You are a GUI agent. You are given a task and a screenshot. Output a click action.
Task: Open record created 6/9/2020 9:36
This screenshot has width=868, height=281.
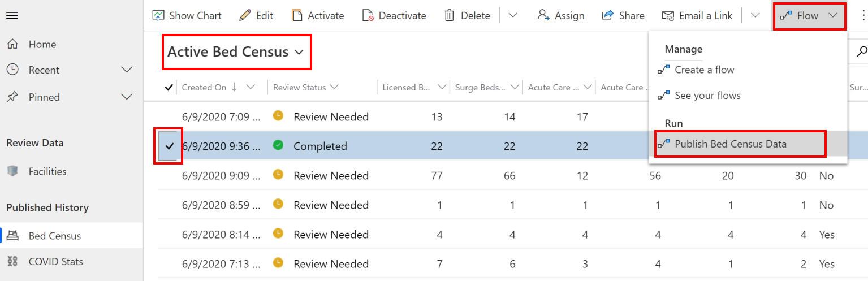click(x=221, y=146)
